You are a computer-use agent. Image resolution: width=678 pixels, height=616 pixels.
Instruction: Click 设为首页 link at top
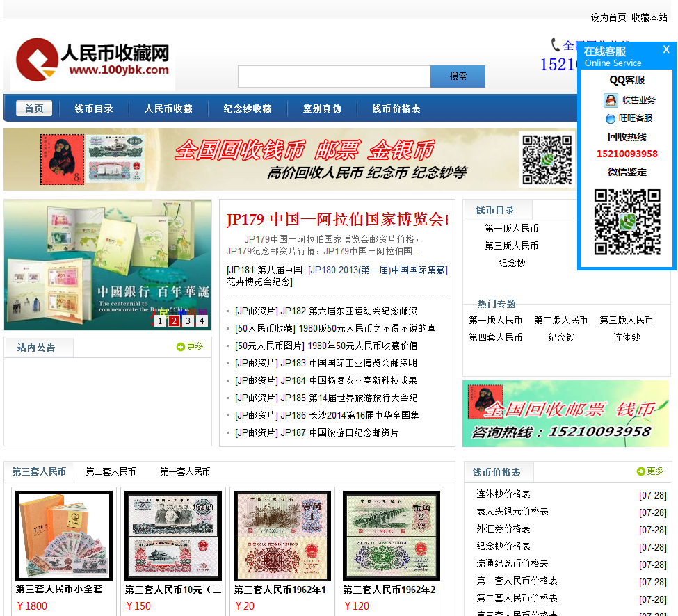(608, 17)
